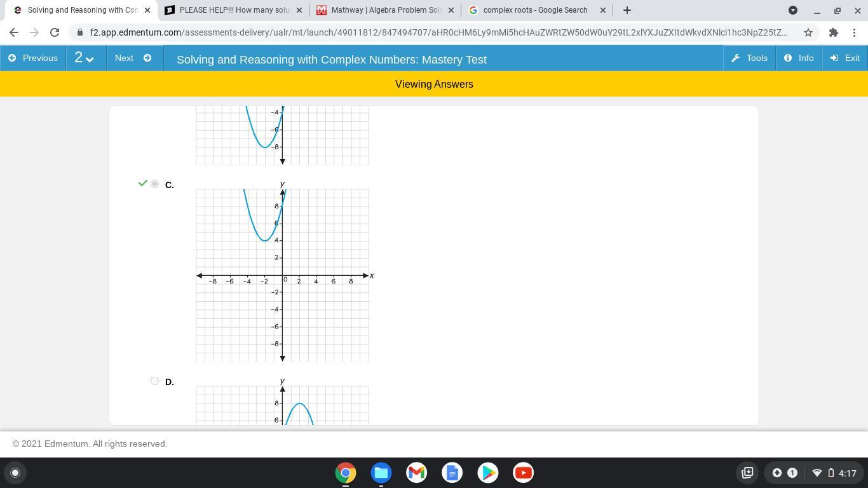This screenshot has height=488, width=868.
Task: Close the complex roots Google Search tab
Action: 603,10
